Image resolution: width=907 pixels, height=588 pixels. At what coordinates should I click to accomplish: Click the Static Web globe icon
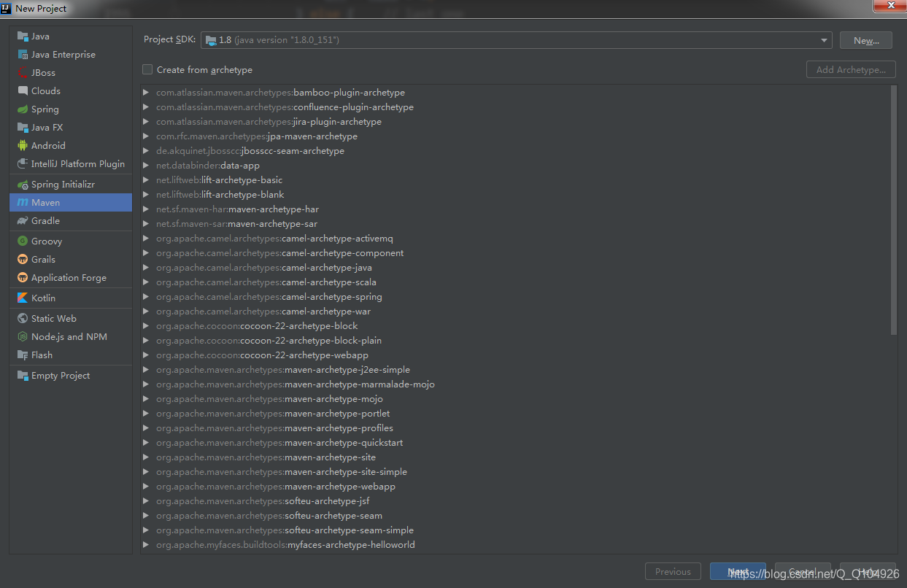click(23, 319)
